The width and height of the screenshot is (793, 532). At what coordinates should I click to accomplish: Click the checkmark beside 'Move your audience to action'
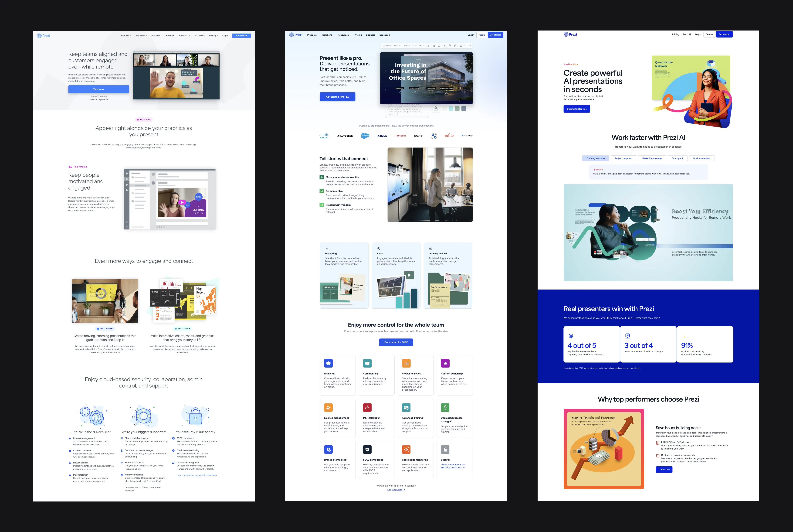322,177
